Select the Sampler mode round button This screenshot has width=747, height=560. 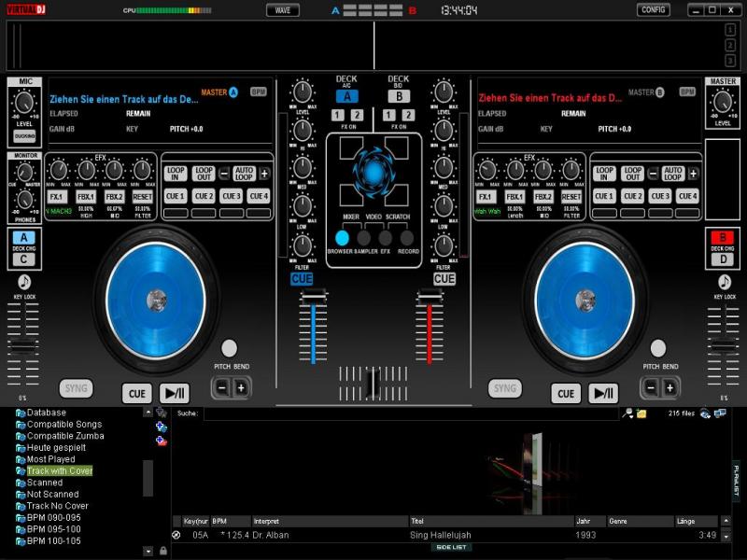pyautogui.click(x=364, y=238)
